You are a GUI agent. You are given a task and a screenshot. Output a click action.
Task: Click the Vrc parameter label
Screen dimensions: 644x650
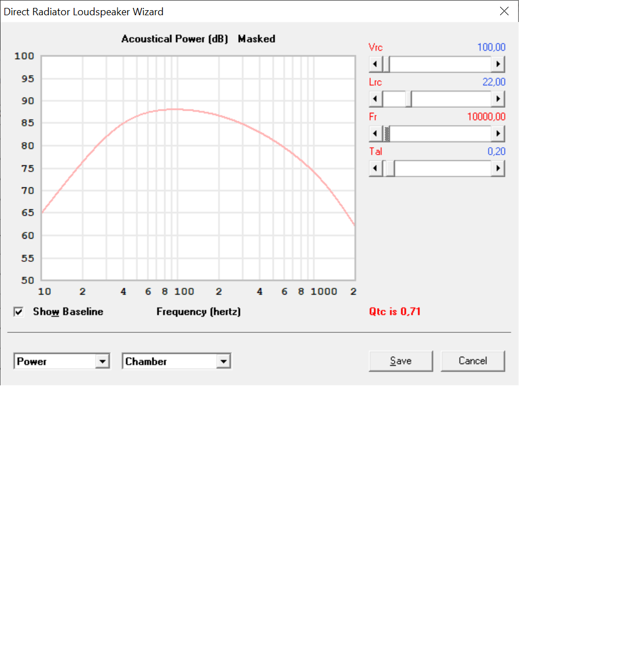(x=376, y=47)
